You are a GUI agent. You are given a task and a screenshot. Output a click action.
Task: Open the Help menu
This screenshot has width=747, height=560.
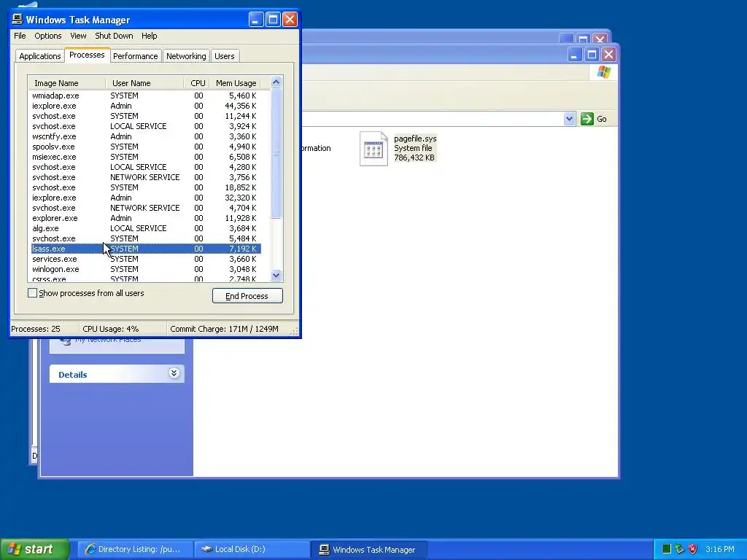(x=149, y=36)
